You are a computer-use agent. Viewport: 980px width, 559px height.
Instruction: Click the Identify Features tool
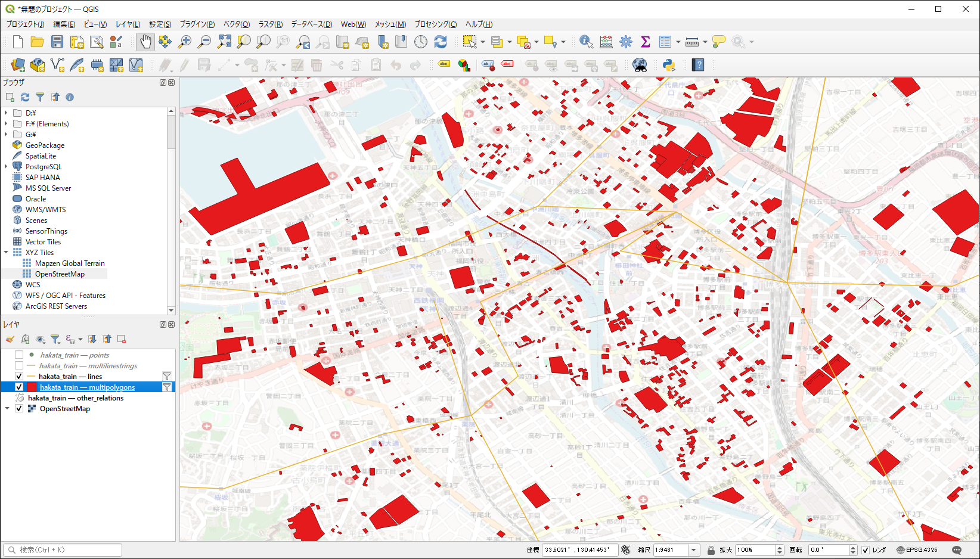(586, 42)
